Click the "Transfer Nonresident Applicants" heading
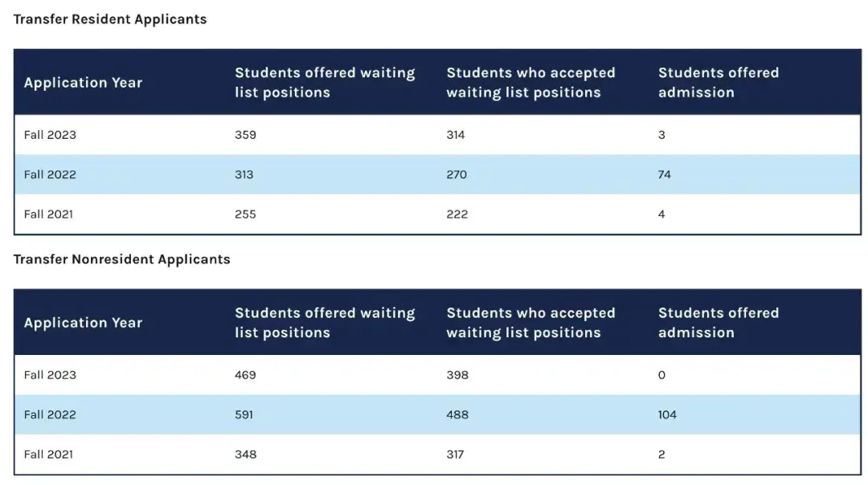This screenshot has width=868, height=485. [x=122, y=259]
